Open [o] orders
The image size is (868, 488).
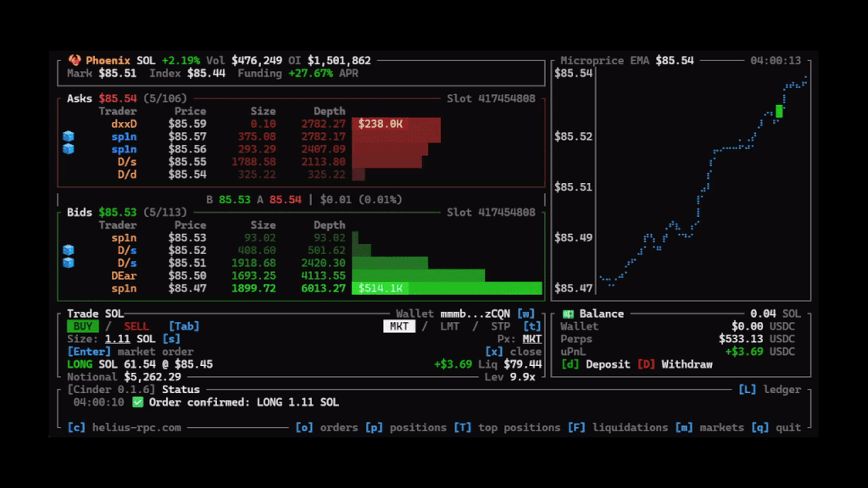click(326, 428)
